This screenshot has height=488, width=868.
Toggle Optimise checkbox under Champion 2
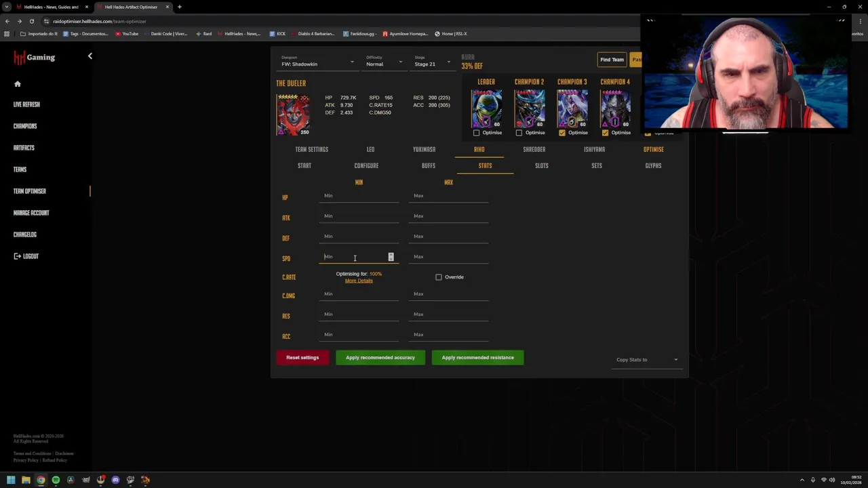coord(519,133)
